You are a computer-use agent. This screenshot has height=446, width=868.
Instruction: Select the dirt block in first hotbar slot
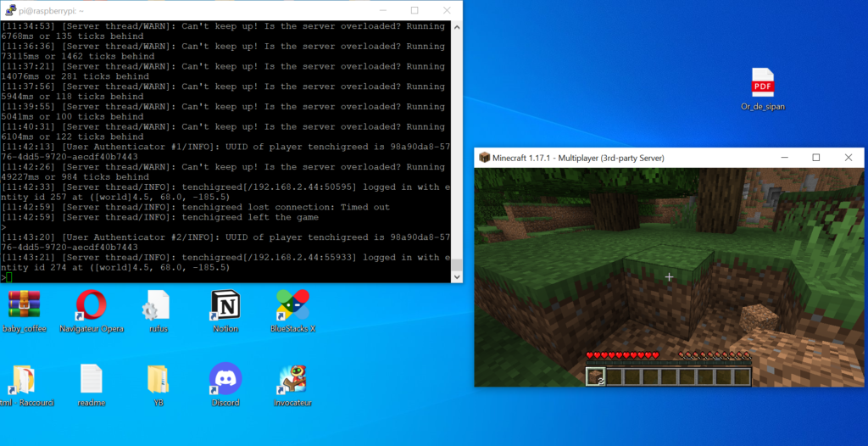(x=596, y=376)
